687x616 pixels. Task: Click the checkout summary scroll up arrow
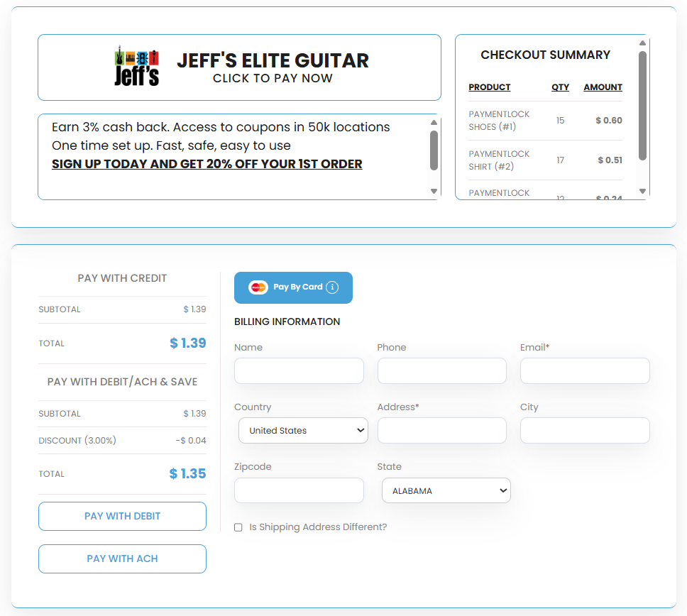[642, 43]
